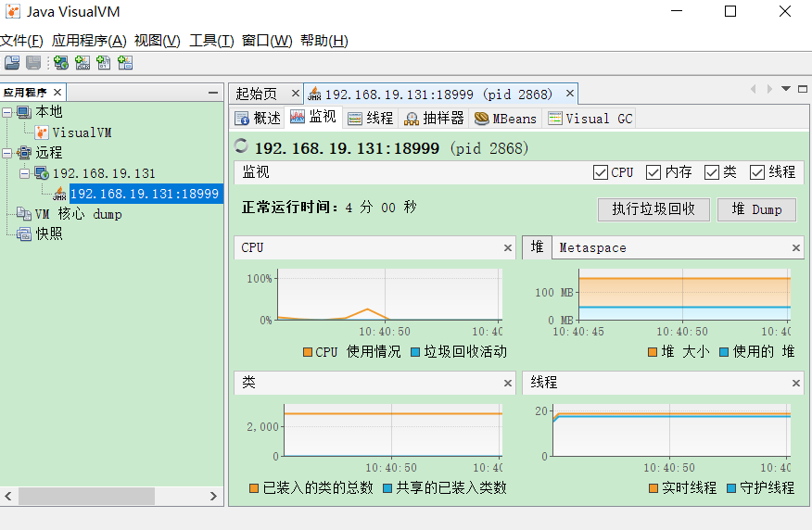Close the 堆 Metaspace chart panel
The width and height of the screenshot is (812, 530).
pos(796,248)
